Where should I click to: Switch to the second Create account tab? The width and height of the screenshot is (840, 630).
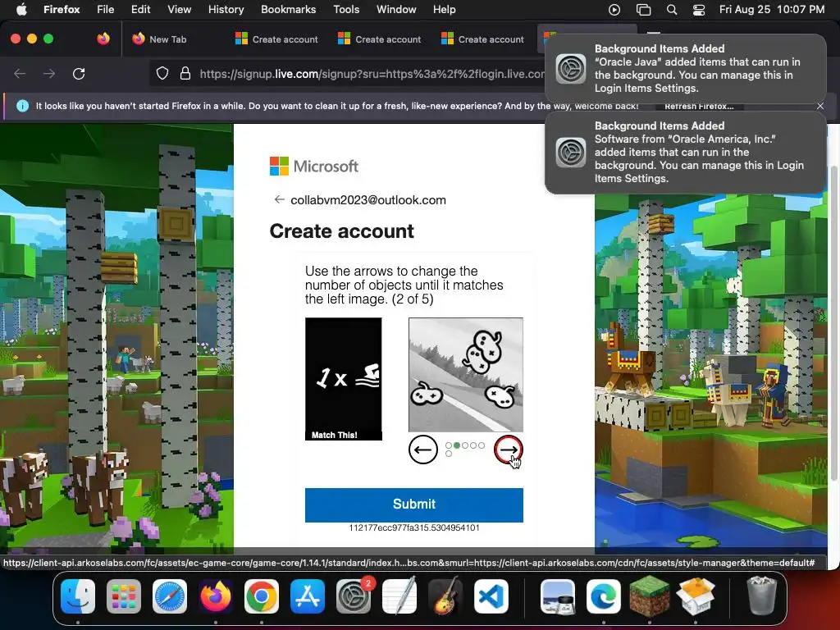(380, 39)
